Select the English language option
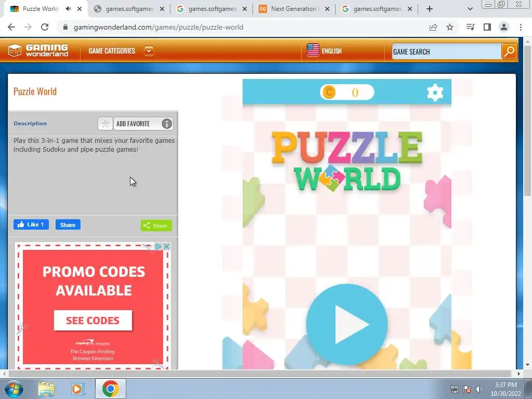532x399 pixels. [331, 51]
